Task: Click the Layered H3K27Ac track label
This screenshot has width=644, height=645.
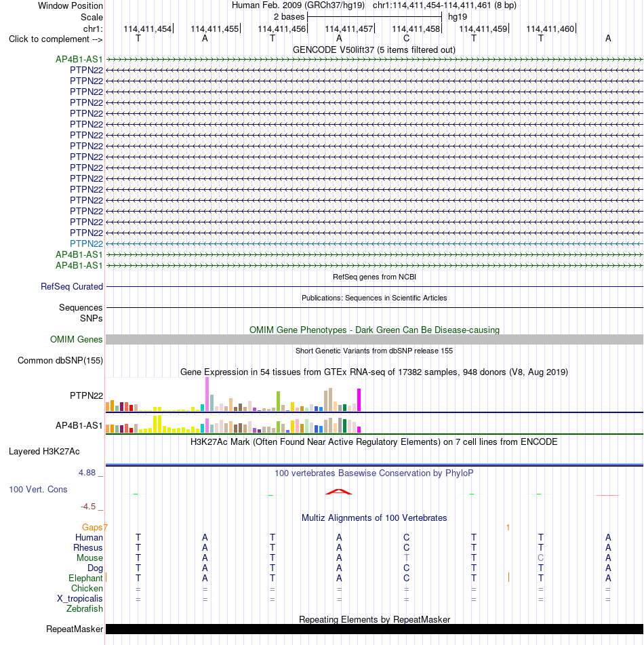Action: point(45,451)
